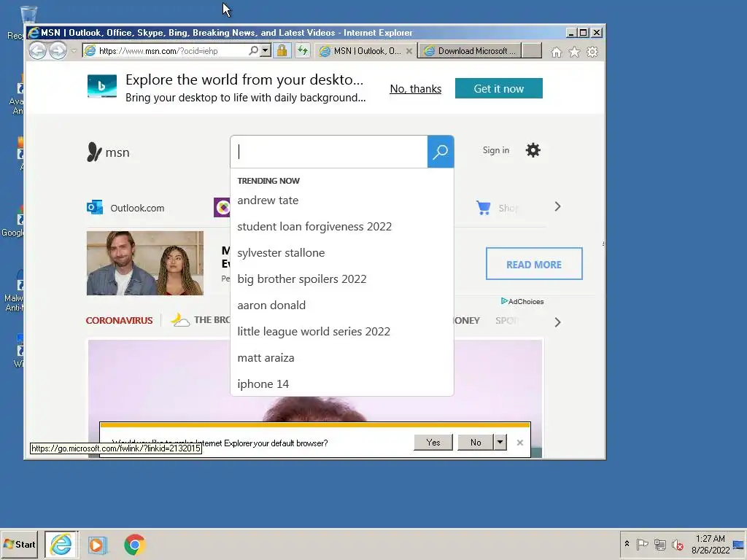Click the Action Center flag tray icon
747x560 pixels.
(642, 544)
